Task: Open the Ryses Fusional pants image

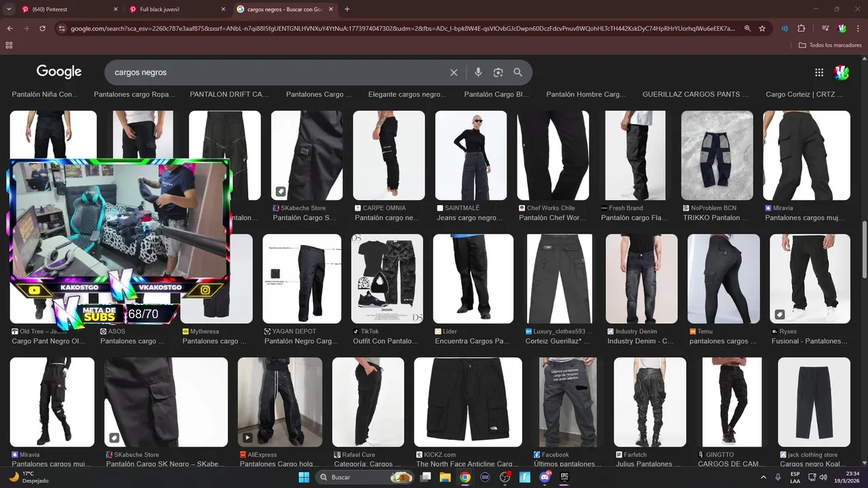Action: pos(810,279)
